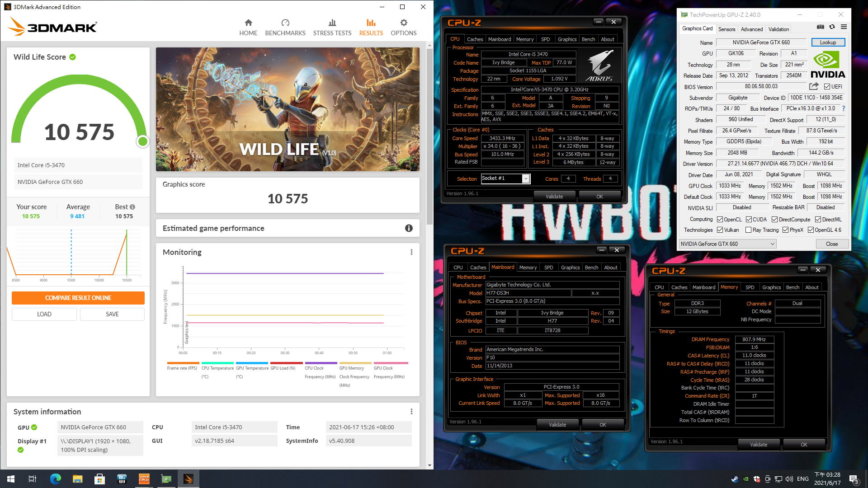Click COMPARE RESULT ONLINE button
This screenshot has height=488, width=868.
click(78, 298)
